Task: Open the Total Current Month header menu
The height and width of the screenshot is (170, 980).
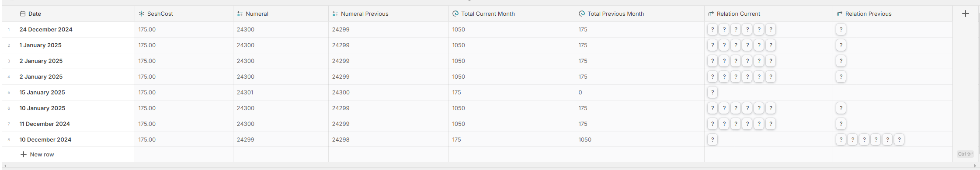Action: click(512, 14)
